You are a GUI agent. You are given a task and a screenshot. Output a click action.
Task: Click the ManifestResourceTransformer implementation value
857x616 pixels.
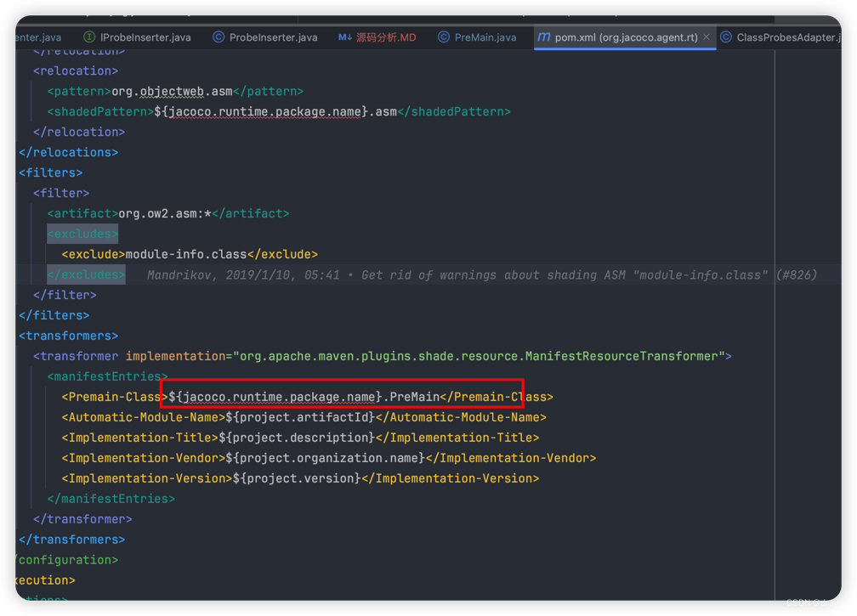[x=479, y=356]
